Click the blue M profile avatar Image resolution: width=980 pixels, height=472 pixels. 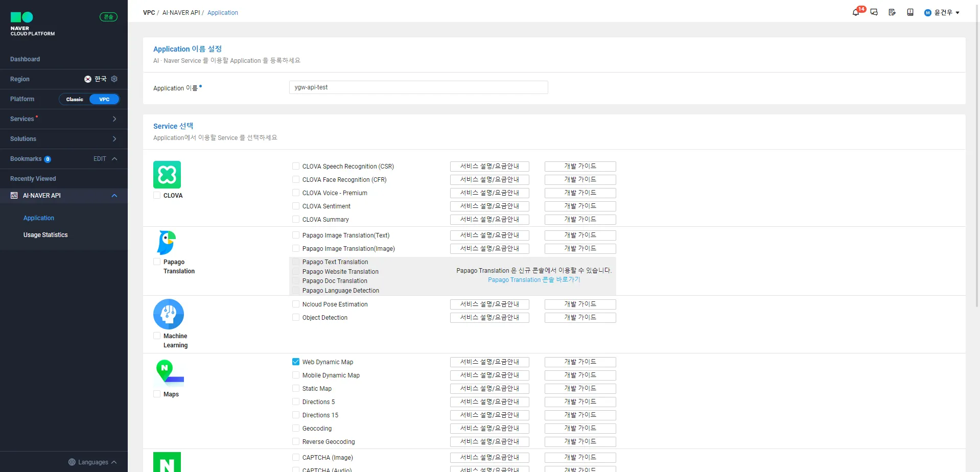pos(928,13)
